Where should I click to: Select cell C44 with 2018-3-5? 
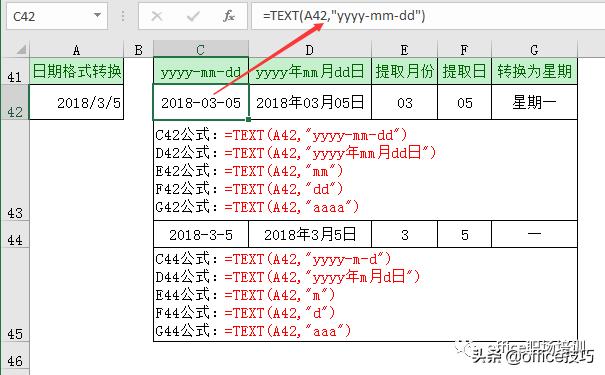pyautogui.click(x=201, y=234)
